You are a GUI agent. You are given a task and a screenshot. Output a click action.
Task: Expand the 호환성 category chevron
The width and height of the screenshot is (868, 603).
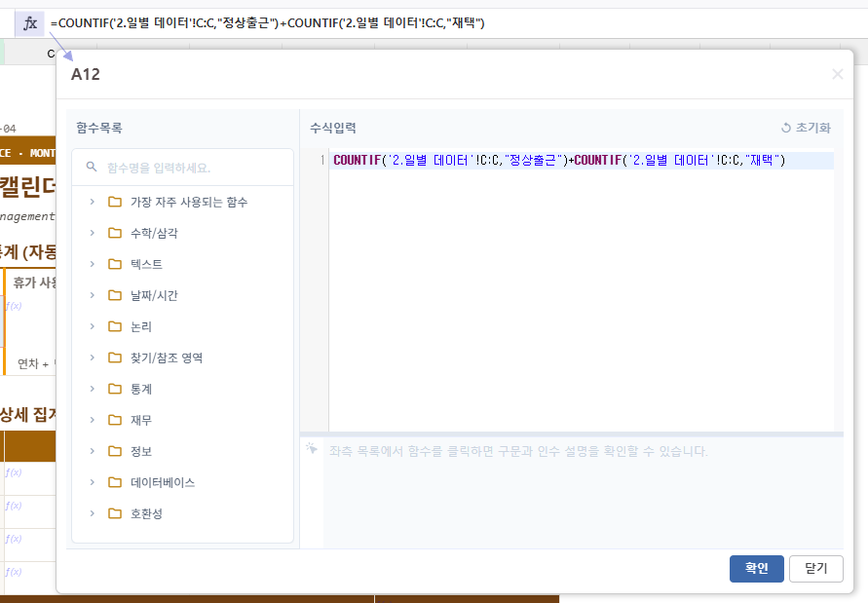93,513
